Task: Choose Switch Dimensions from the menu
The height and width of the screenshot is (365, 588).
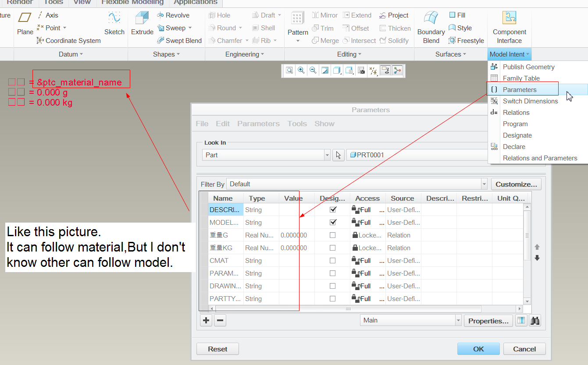Action: tap(538, 101)
